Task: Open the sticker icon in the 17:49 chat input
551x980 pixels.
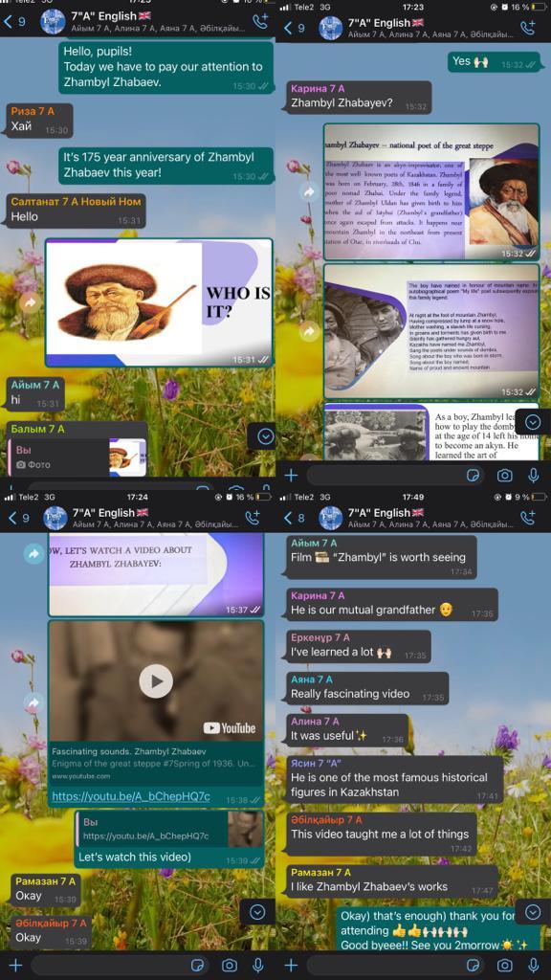Action: click(x=474, y=965)
